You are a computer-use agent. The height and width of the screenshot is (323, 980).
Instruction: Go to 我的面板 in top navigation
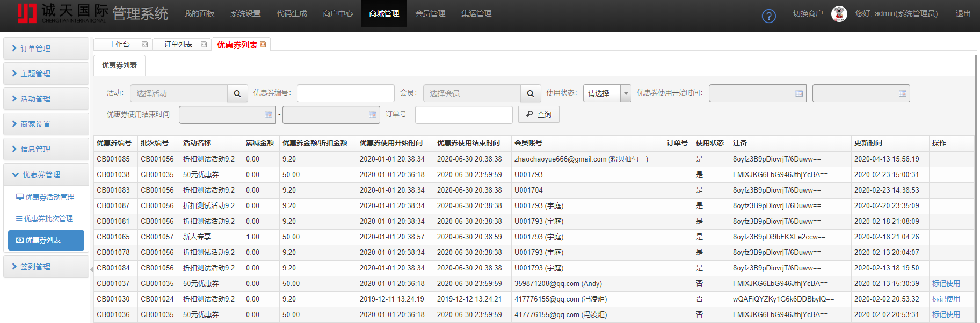[x=199, y=13]
